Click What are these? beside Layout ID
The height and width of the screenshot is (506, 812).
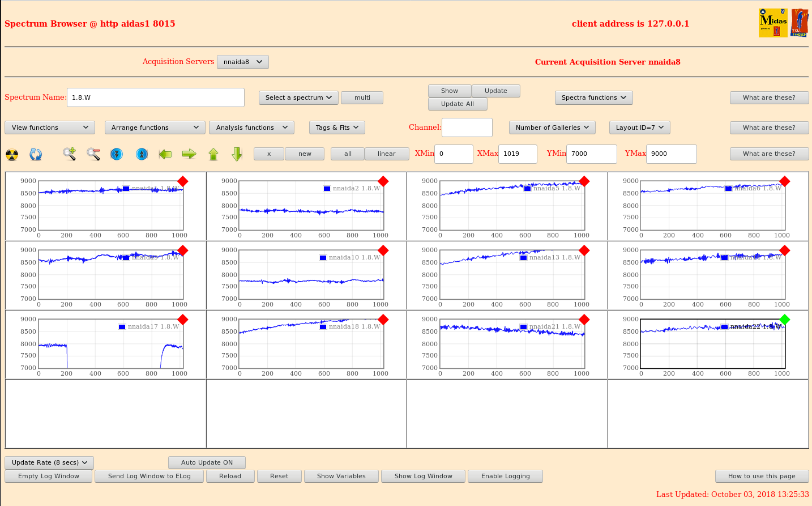769,127
